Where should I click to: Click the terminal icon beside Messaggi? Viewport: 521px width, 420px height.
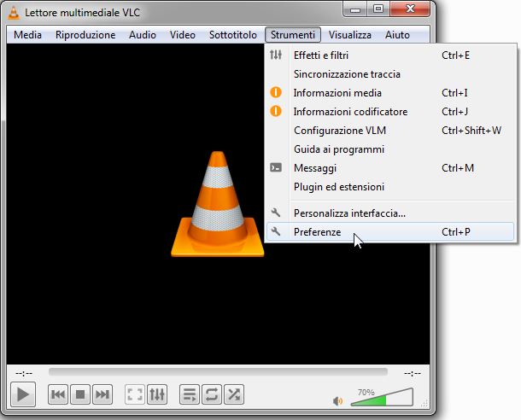[276, 167]
